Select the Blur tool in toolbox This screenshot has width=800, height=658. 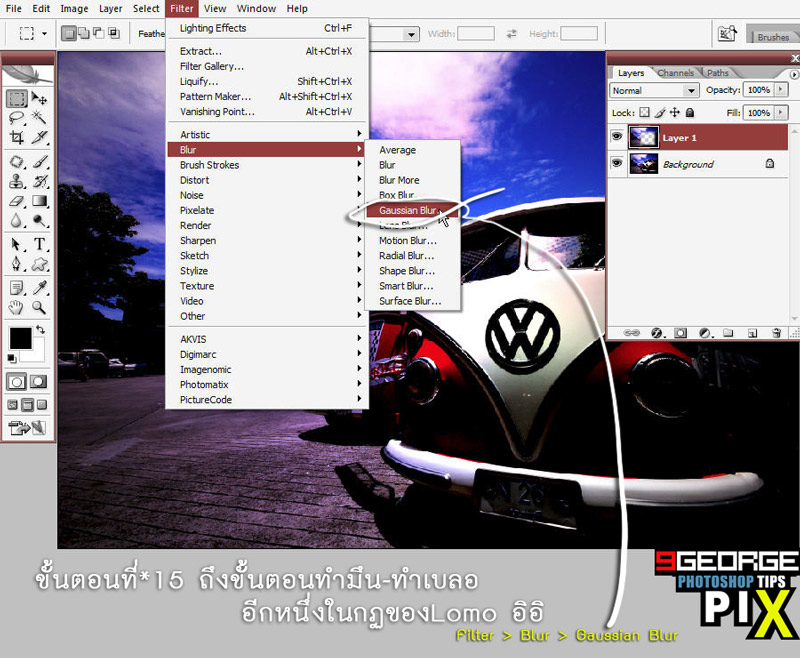tap(16, 220)
